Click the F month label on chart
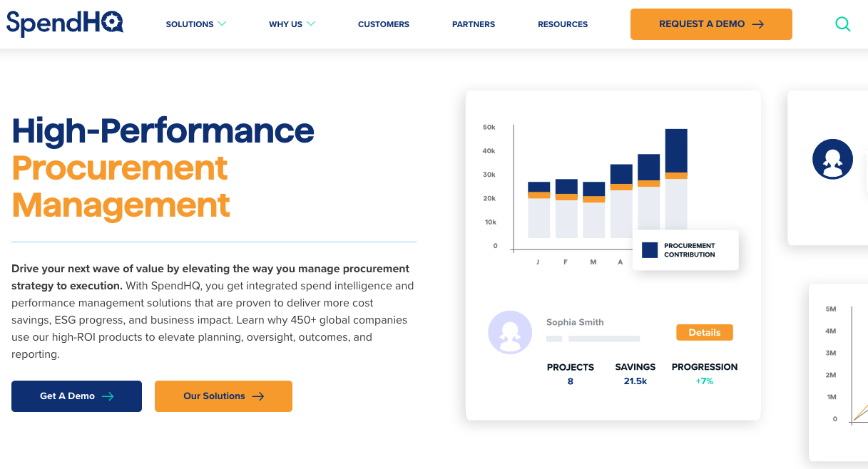 tap(566, 262)
